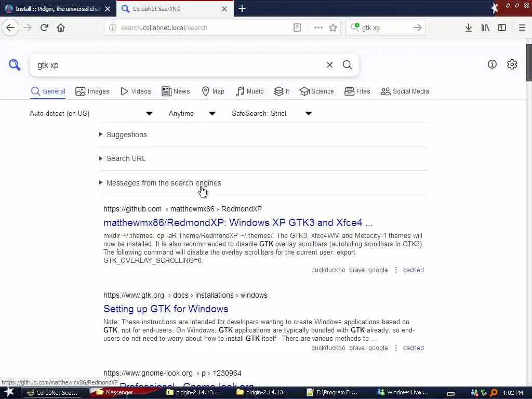Open the Anytime time range dropdown

tap(192, 113)
